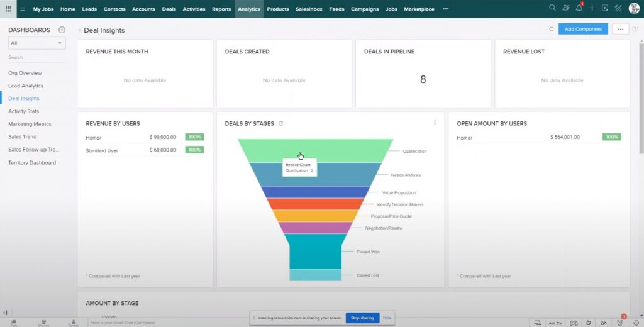
Task: Open the dashboard help question icon
Action: [x=636, y=29]
